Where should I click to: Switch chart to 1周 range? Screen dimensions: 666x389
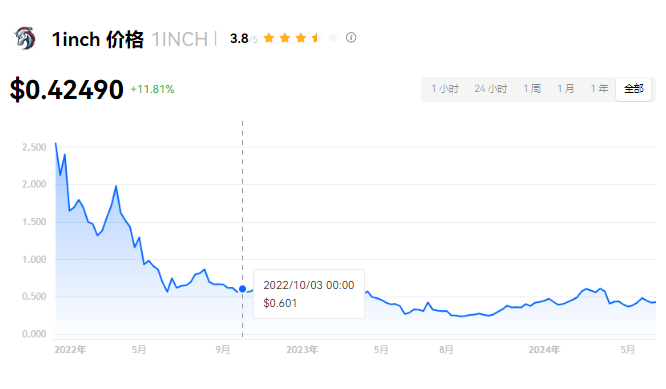point(532,89)
